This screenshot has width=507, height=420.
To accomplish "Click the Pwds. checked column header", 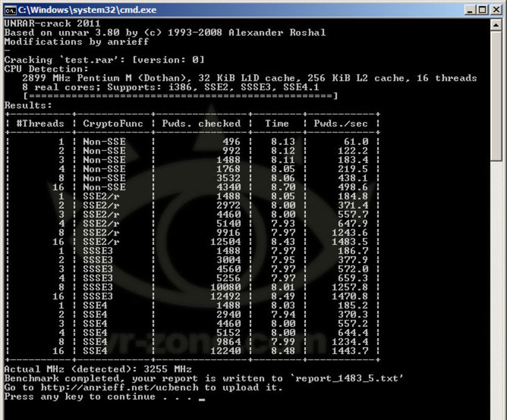I will click(201, 124).
